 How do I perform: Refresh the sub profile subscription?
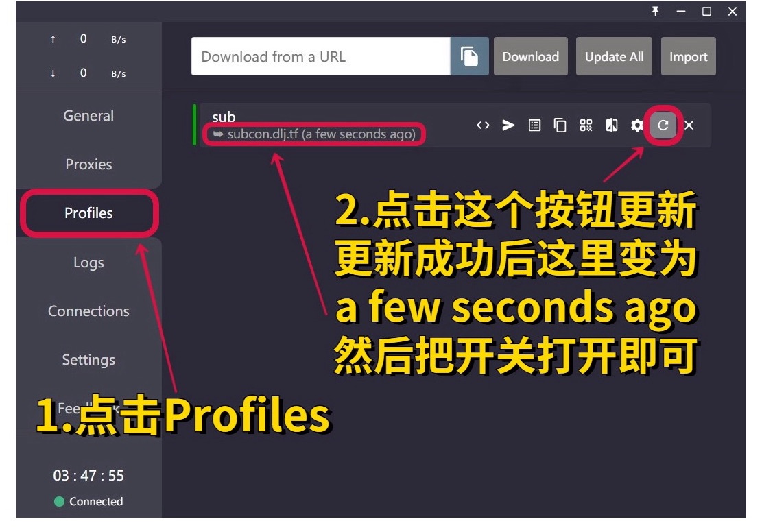[663, 125]
